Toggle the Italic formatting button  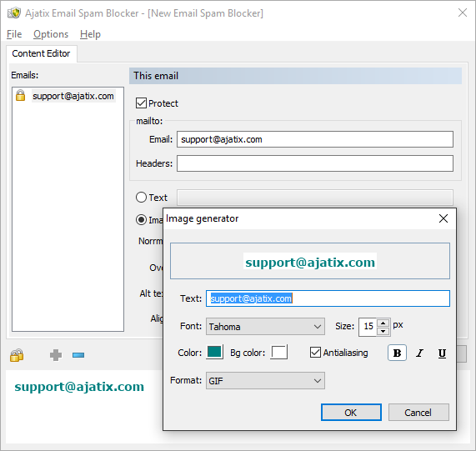tap(419, 353)
